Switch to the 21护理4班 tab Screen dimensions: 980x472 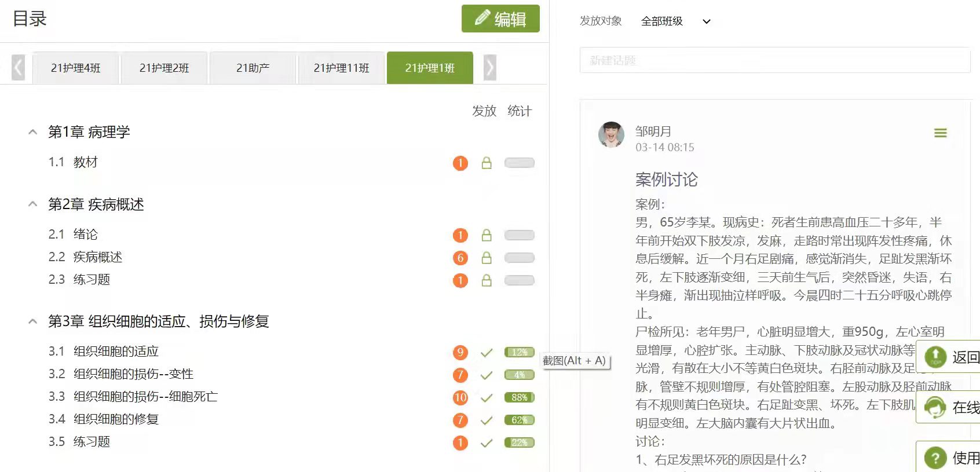click(76, 68)
